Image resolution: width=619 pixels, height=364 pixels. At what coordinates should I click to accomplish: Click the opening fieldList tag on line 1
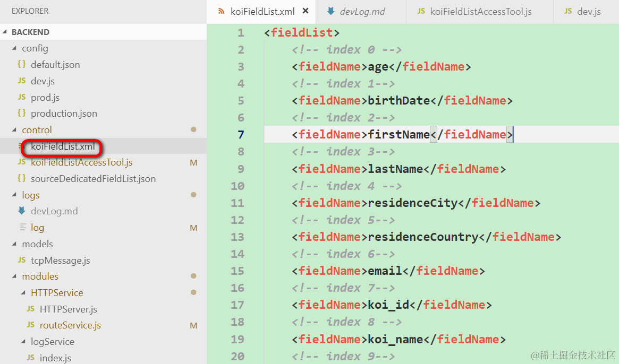pyautogui.click(x=302, y=33)
